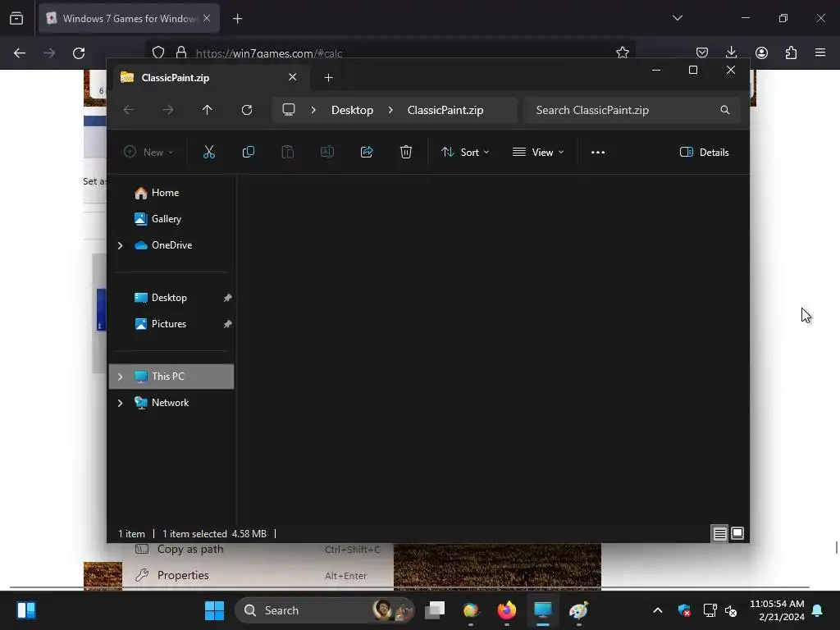840x630 pixels.
Task: Open Firefox downloads panel
Action: (731, 52)
